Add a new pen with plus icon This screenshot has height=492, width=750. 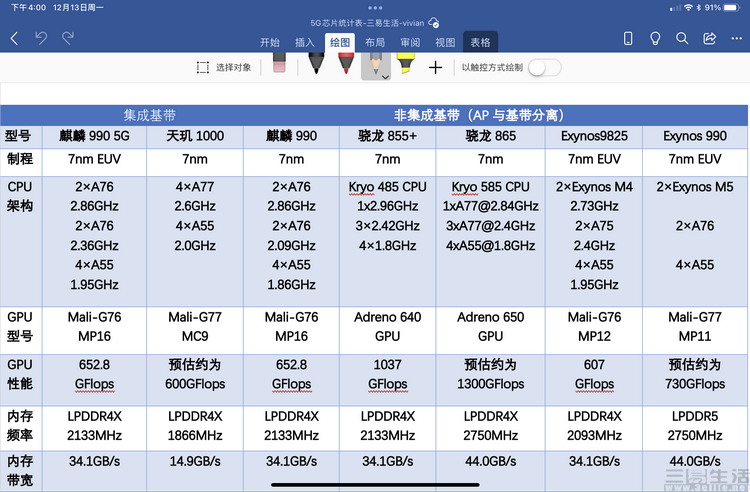click(x=435, y=67)
